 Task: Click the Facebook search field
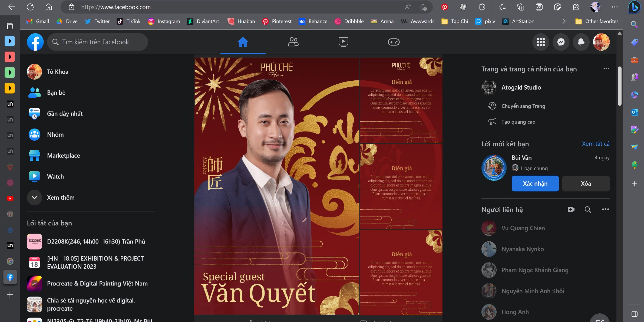click(97, 42)
